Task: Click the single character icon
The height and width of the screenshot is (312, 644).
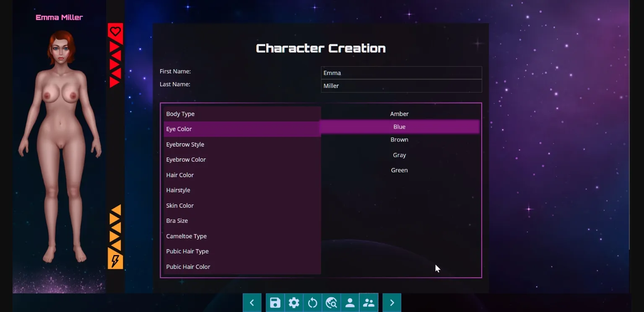Action: point(350,302)
